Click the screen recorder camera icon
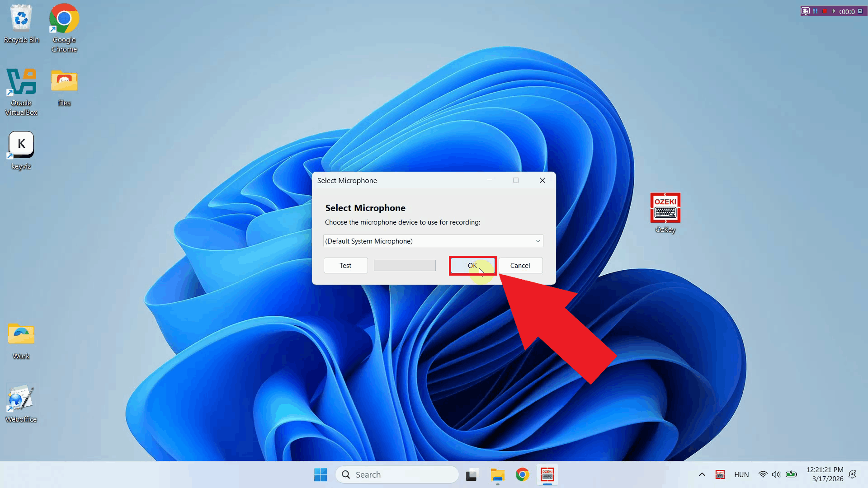The width and height of the screenshot is (868, 488). pyautogui.click(x=806, y=11)
